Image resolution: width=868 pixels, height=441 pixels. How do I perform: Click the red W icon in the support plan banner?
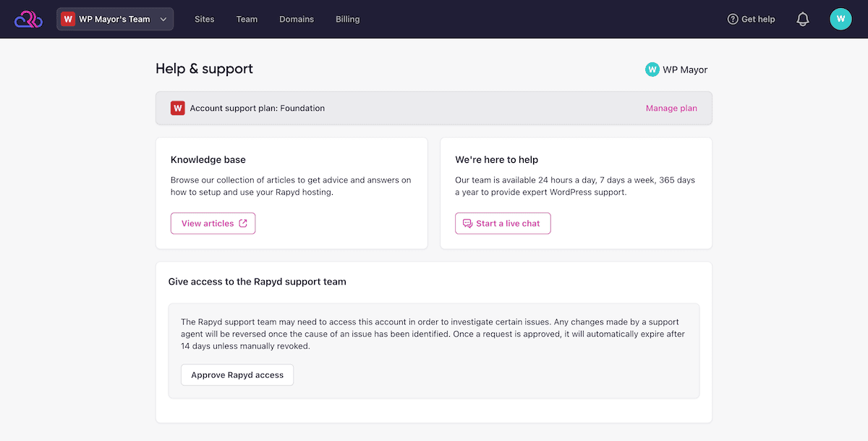[177, 108]
